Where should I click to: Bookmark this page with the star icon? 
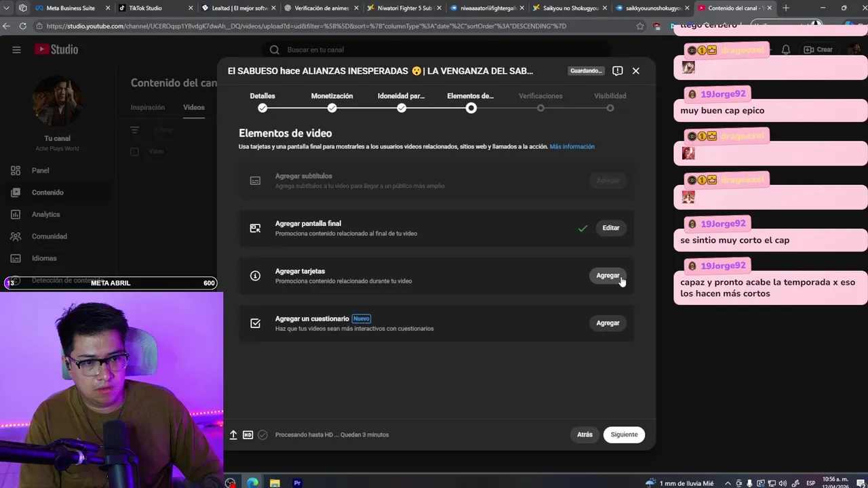pyautogui.click(x=639, y=26)
